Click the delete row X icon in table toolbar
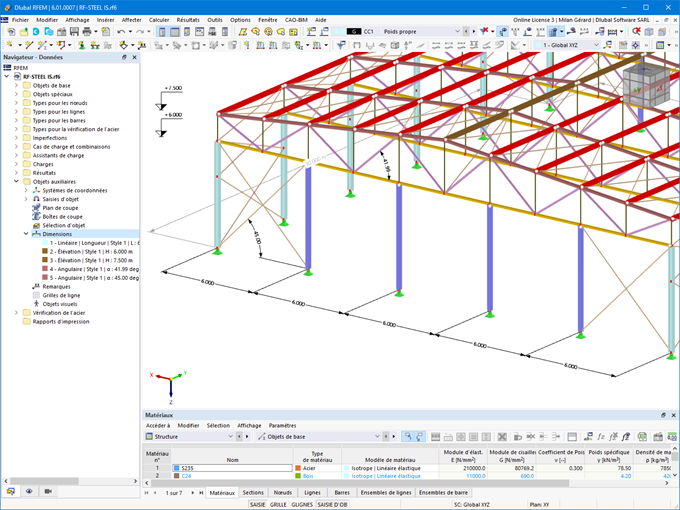680x510 pixels. [x=502, y=437]
